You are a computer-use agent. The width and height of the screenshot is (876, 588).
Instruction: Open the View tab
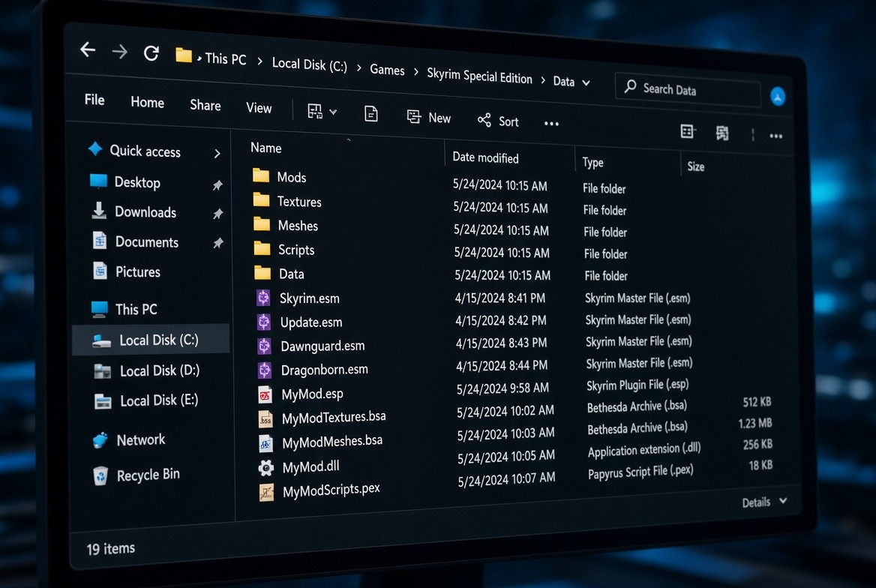pyautogui.click(x=259, y=108)
